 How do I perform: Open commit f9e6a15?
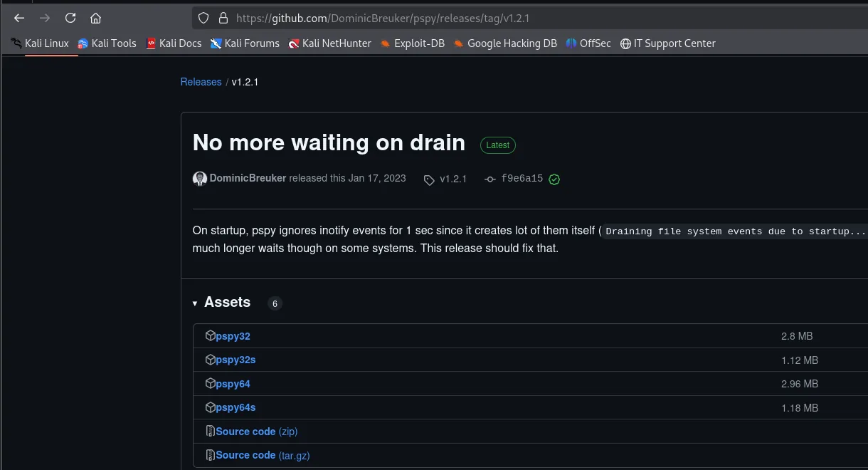[x=522, y=179]
